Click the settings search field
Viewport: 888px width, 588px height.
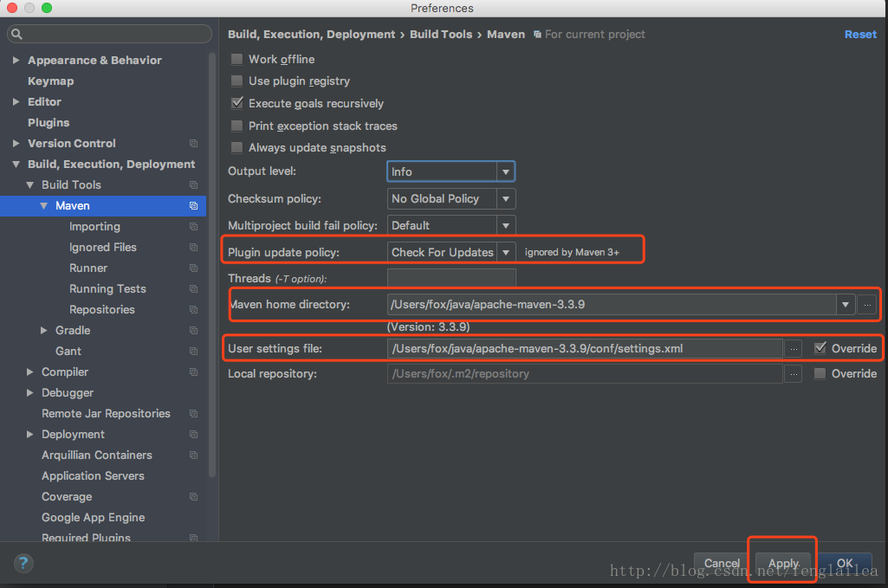point(109,34)
